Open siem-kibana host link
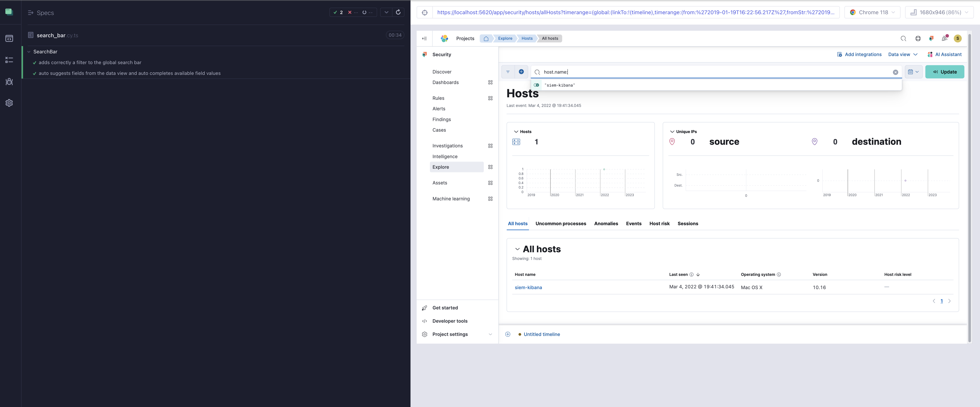 point(528,288)
